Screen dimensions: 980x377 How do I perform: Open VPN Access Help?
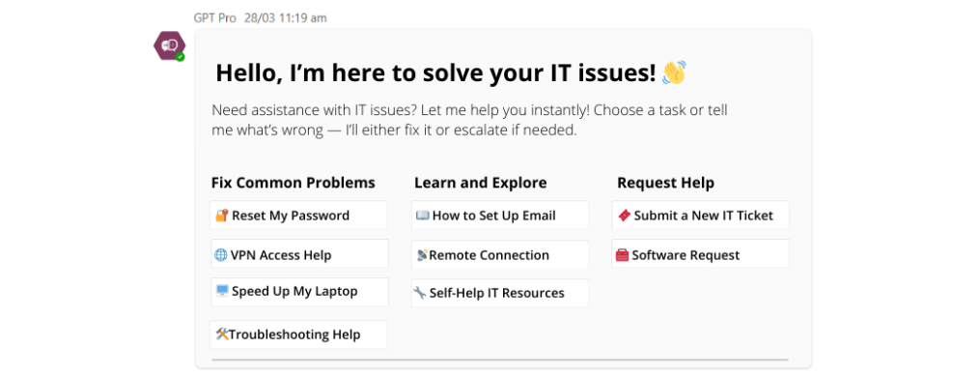[x=299, y=253]
